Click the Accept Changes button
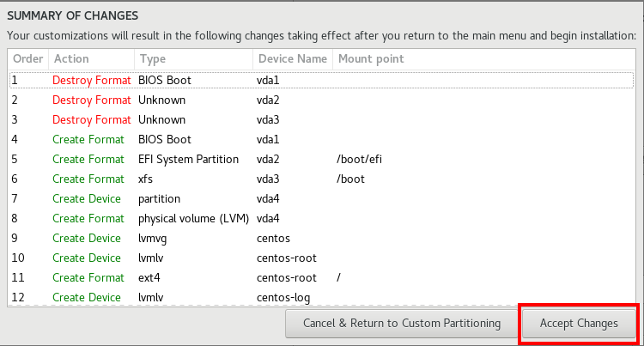644x346 pixels. (x=578, y=324)
